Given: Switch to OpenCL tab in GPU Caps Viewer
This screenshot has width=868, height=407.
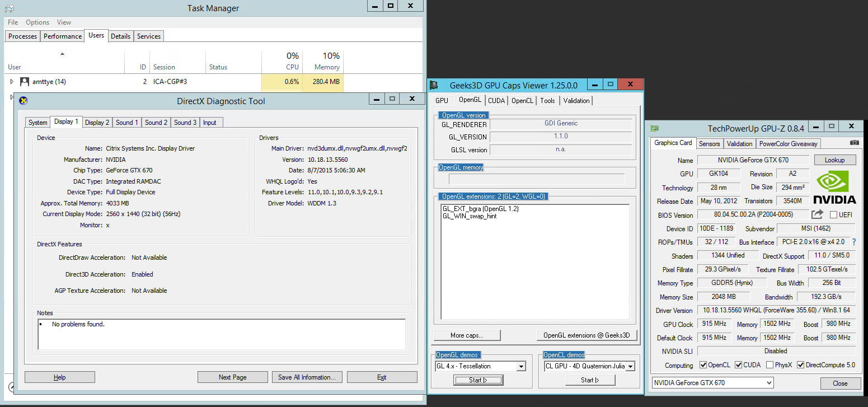Looking at the screenshot, I should click(523, 101).
